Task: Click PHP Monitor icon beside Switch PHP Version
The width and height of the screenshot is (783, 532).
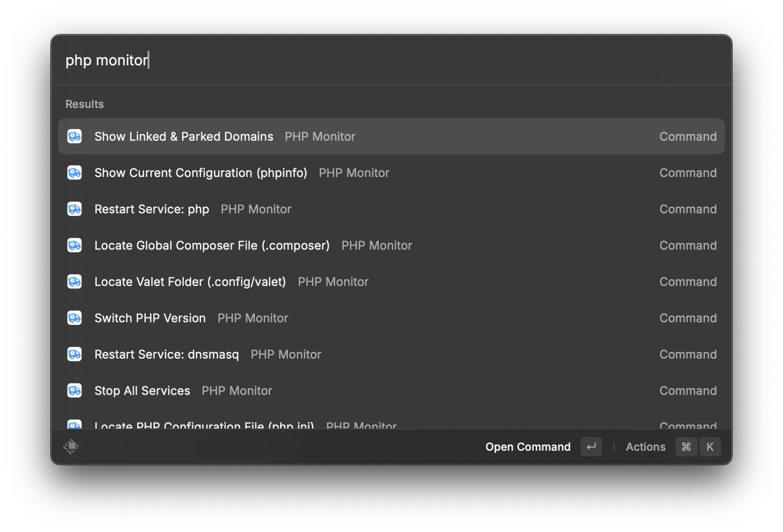Action: point(74,318)
